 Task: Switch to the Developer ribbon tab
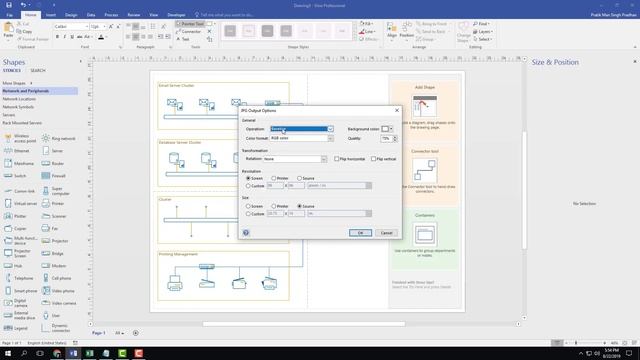[x=176, y=15]
